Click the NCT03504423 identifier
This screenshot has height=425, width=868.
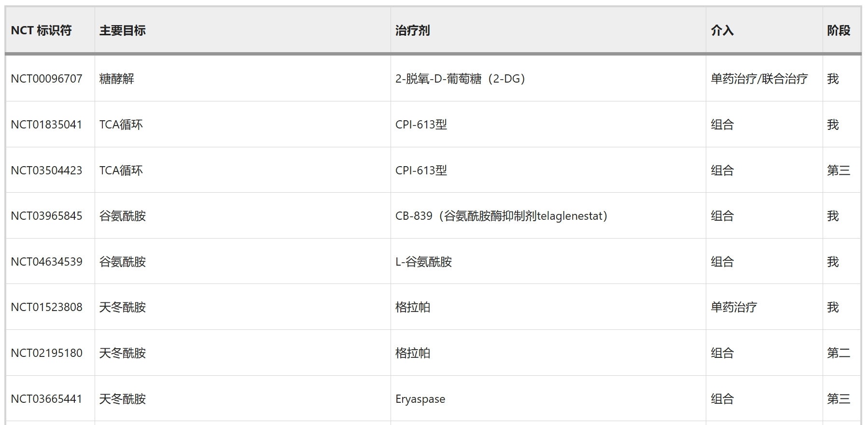click(x=46, y=170)
